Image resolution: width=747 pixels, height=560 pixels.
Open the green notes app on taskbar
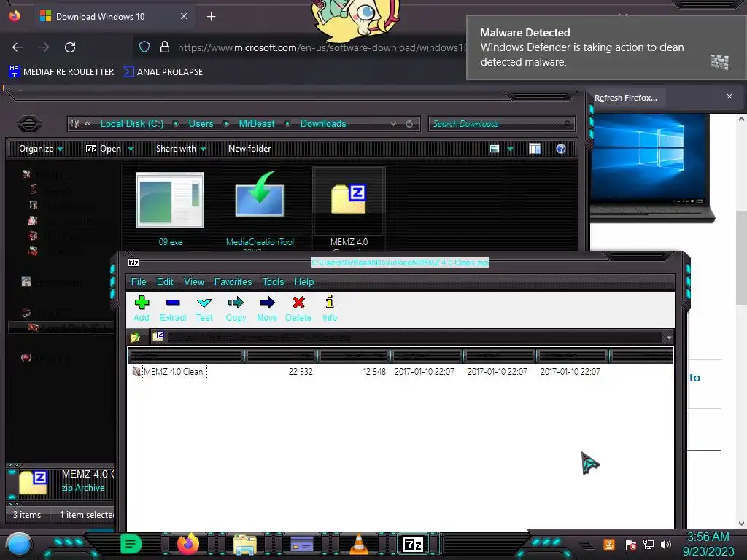[131, 544]
